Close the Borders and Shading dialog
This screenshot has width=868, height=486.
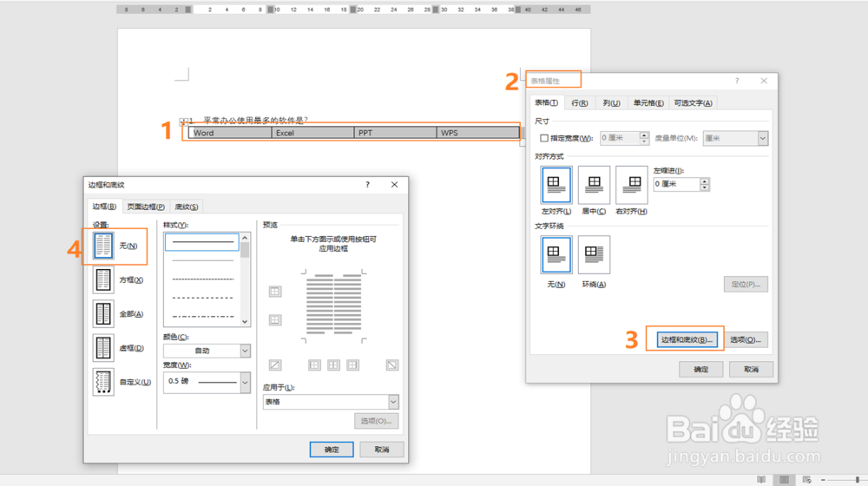pos(394,185)
